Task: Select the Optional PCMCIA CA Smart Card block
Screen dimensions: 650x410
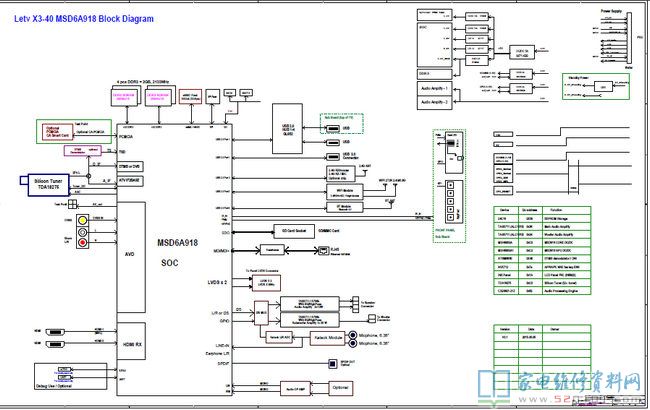Action: click(57, 132)
